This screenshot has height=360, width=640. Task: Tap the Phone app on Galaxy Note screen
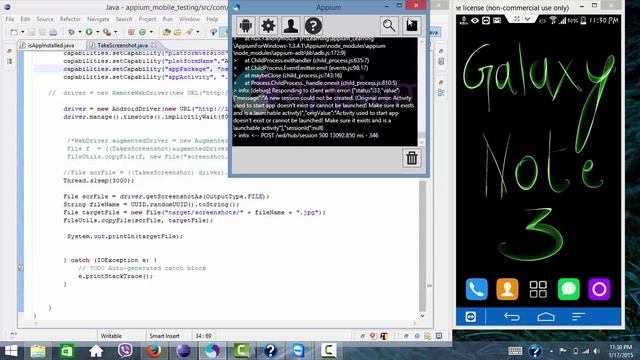(476, 289)
